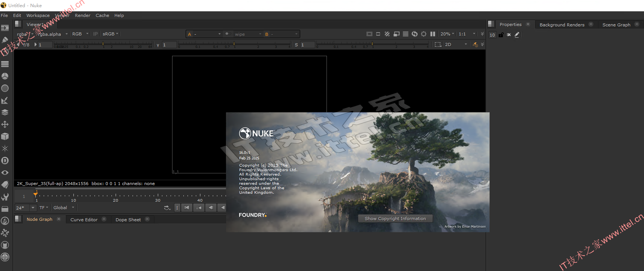Screen dimensions: 644x271
Task: Toggle the zebra stripes overlay icon
Action: [x=387, y=34]
